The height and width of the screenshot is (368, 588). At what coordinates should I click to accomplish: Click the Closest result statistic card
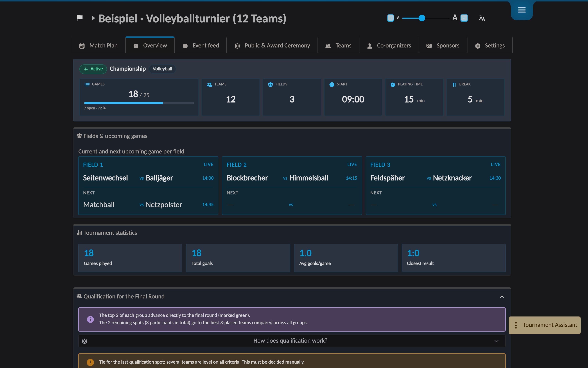click(454, 258)
